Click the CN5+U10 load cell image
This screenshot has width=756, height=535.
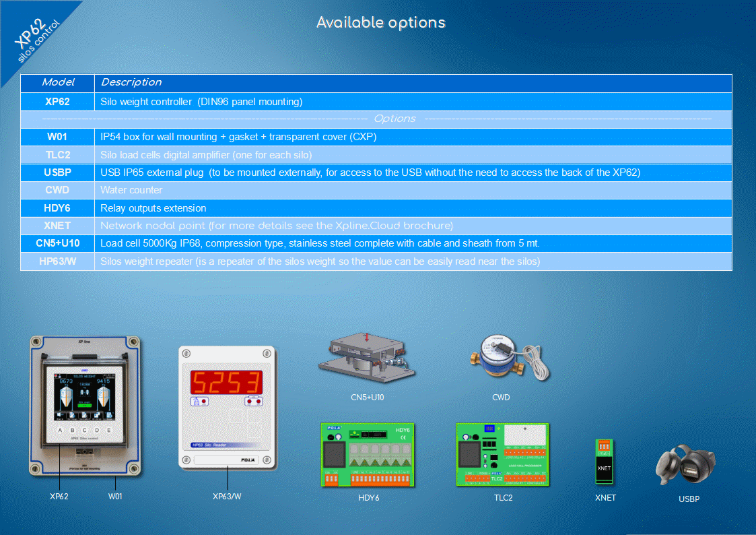tap(366, 358)
